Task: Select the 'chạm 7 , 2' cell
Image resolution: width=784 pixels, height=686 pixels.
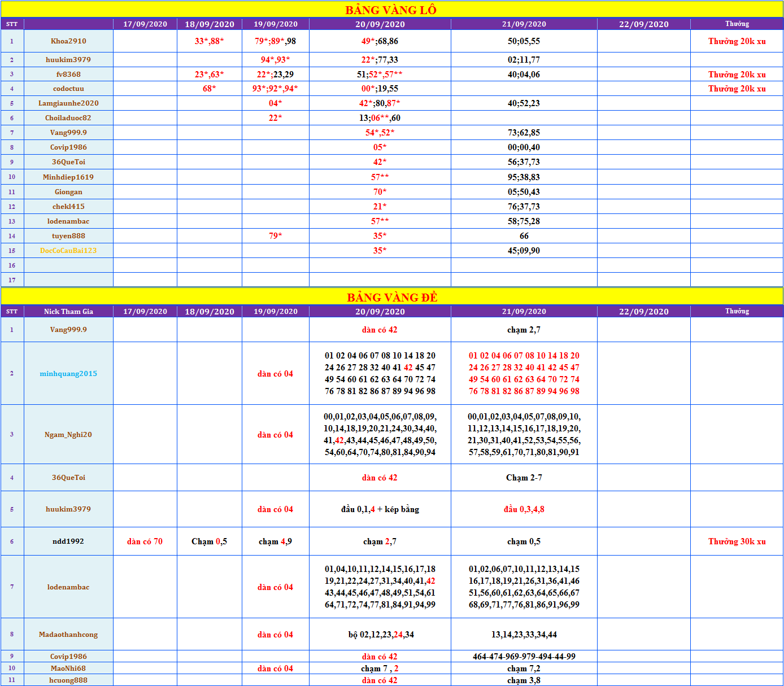Action: [x=380, y=668]
